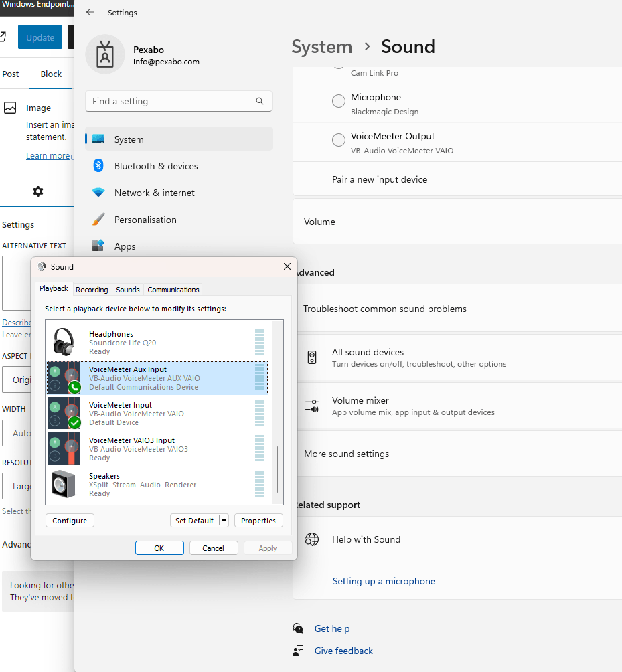Viewport: 622px width, 672px height.
Task: Click the Set Default button
Action: click(195, 520)
